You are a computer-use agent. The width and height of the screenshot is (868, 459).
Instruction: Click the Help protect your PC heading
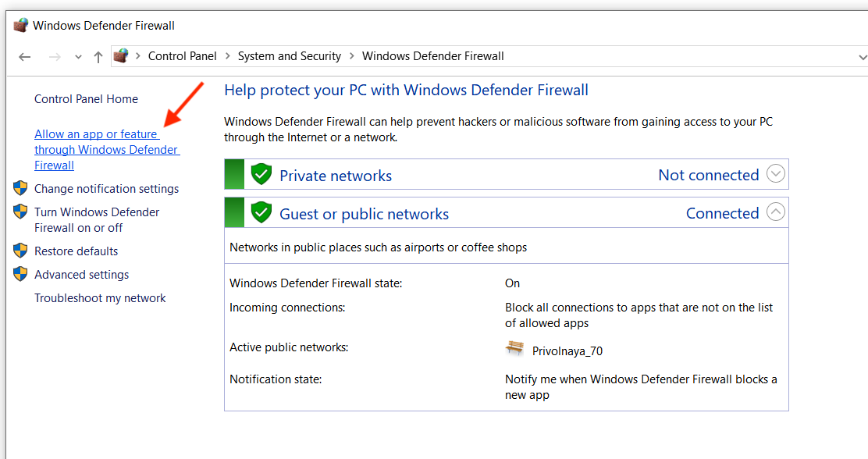407,91
